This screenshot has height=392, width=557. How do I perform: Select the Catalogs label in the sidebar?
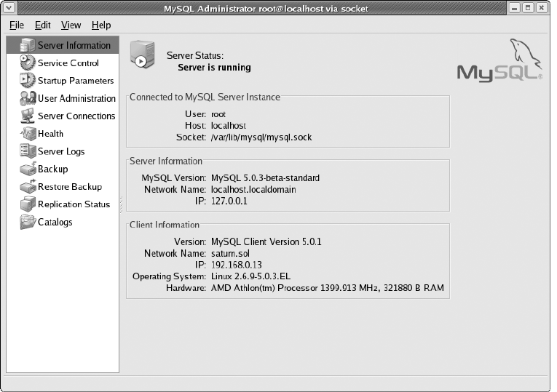[x=55, y=222]
